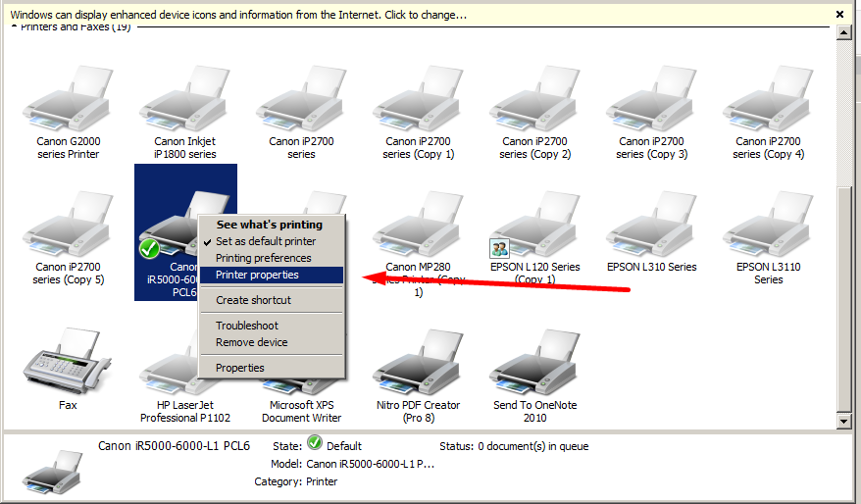Click the Fax device icon

coord(68,361)
